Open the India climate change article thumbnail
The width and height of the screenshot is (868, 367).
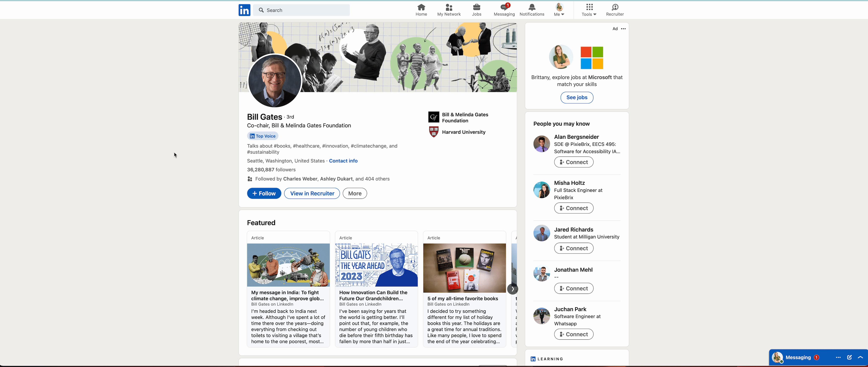[288, 265]
